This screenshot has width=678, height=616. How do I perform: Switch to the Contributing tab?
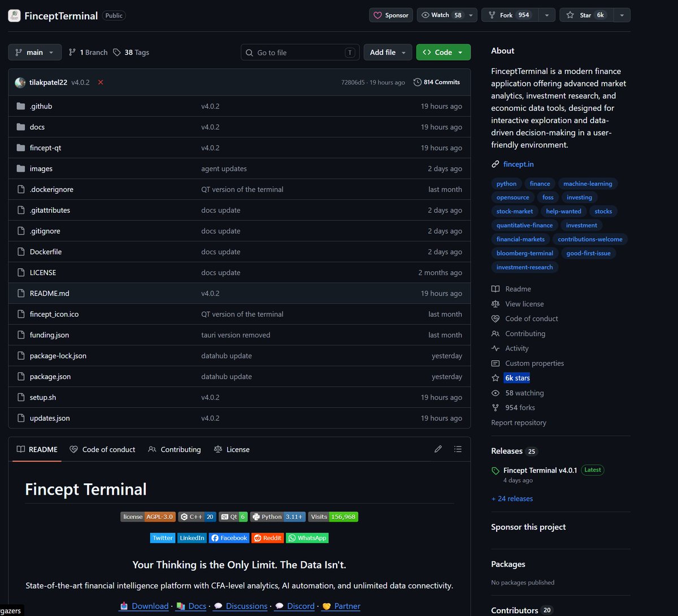[x=175, y=449]
